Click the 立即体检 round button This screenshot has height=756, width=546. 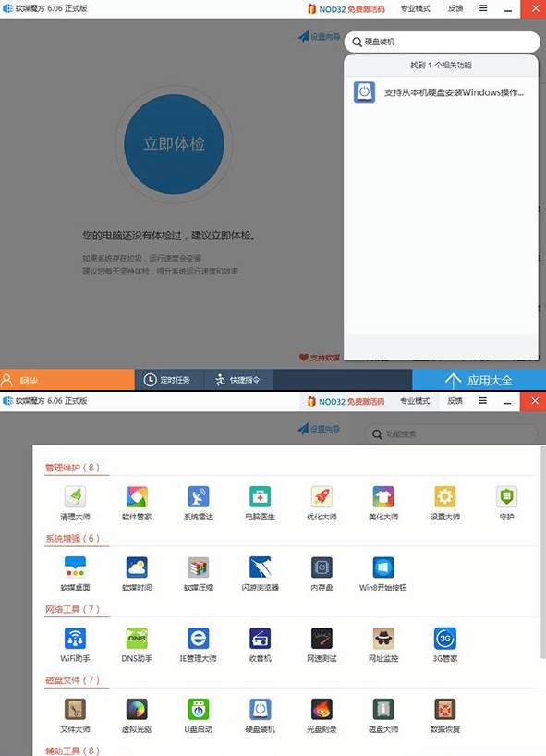[x=174, y=144]
